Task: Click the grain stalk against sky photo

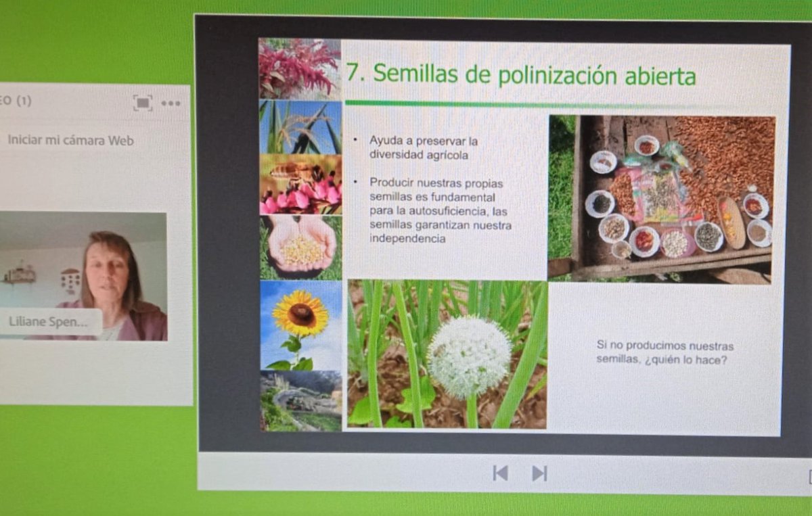Action: pyautogui.click(x=300, y=127)
